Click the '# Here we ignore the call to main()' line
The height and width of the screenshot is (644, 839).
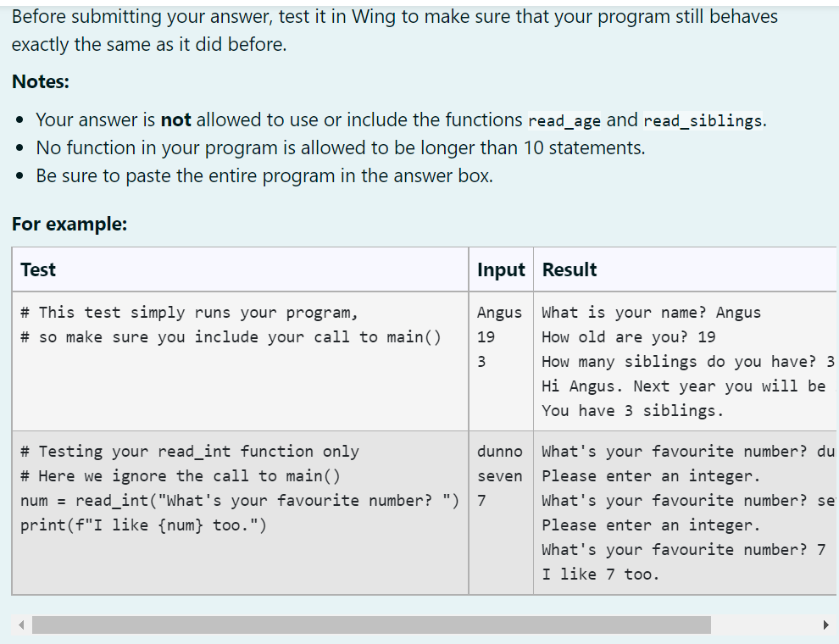click(x=181, y=476)
